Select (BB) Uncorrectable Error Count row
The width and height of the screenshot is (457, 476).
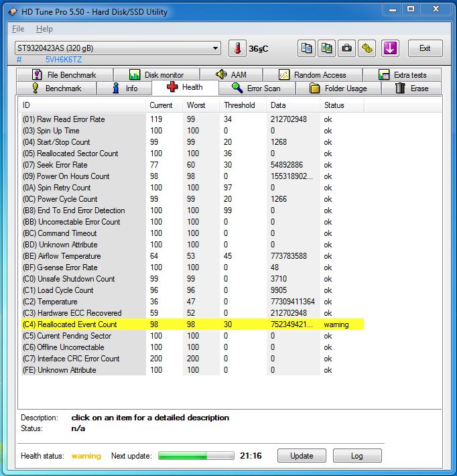192,222
